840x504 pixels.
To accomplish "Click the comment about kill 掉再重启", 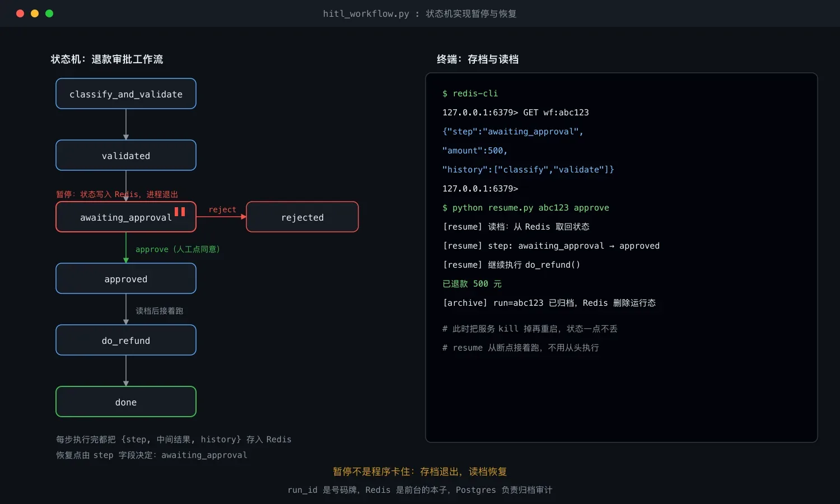I will [530, 329].
